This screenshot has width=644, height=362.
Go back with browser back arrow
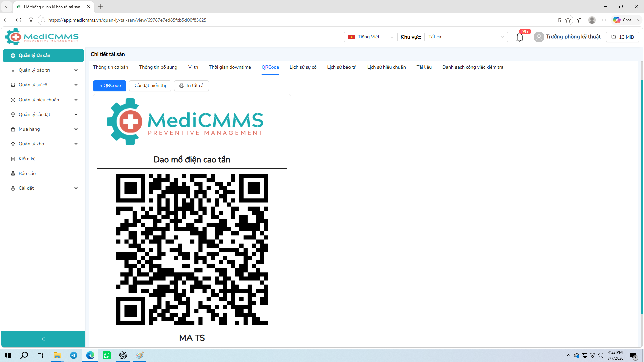7,20
